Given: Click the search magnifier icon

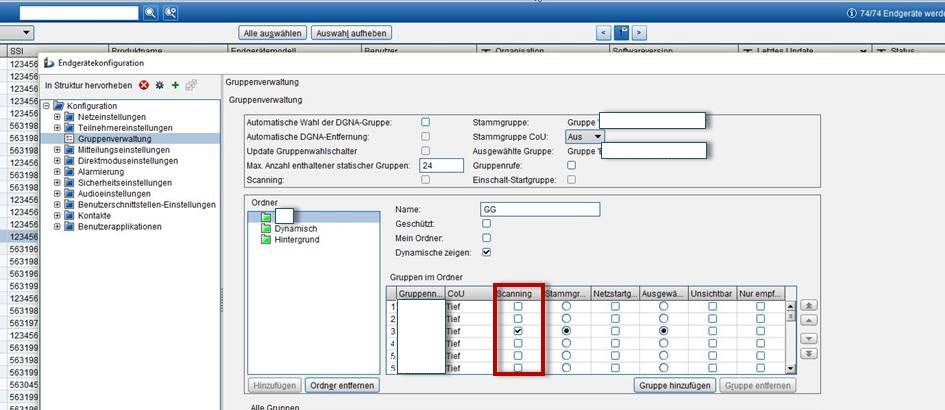Looking at the screenshot, I should (x=151, y=12).
